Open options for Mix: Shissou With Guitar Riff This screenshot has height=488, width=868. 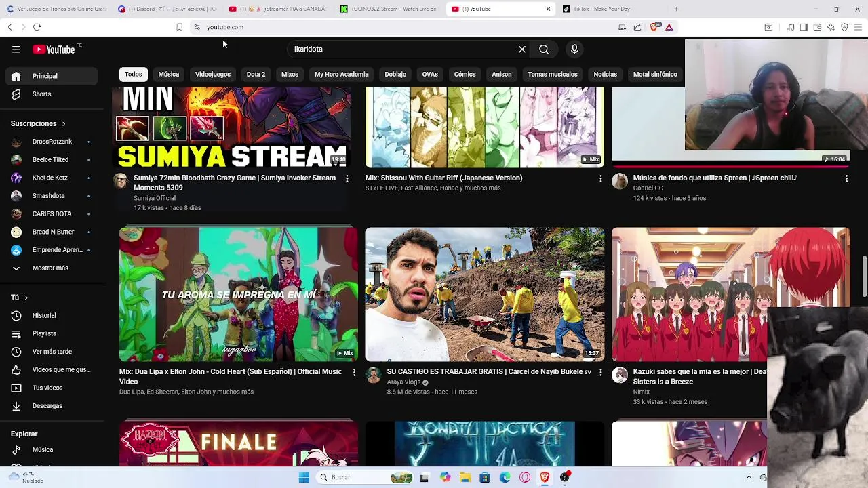[600, 178]
